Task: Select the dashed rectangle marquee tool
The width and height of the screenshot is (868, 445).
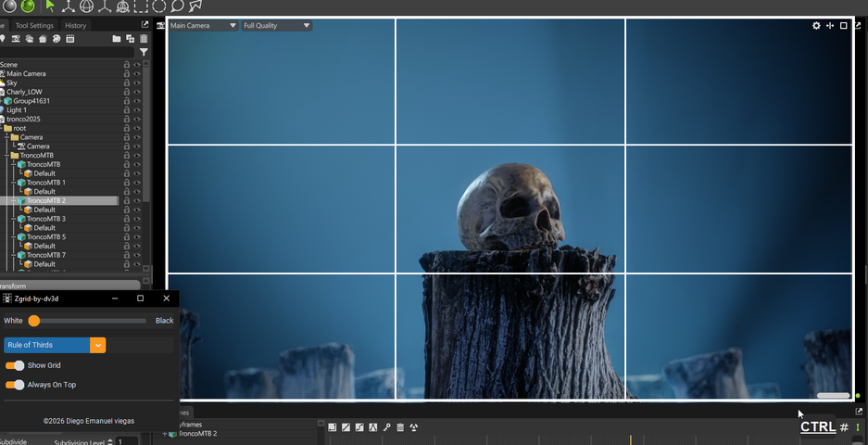Action: point(141,6)
